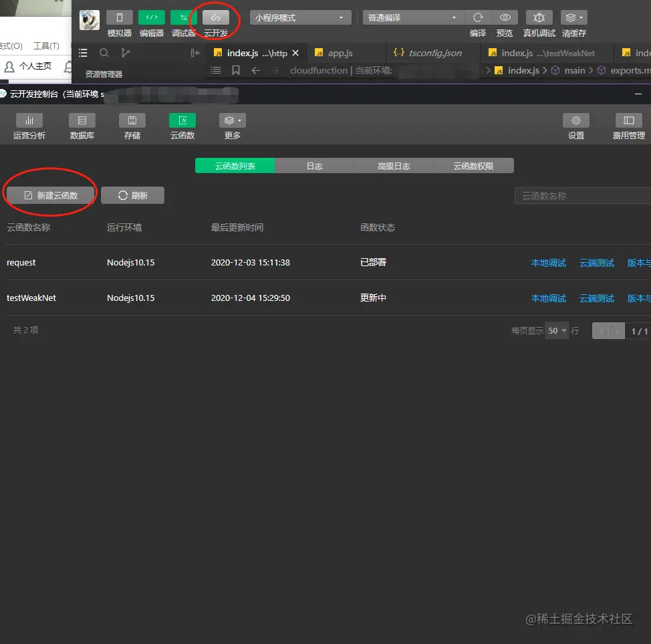651x644 pixels.
Task: Toggle the 模拟器 simulator panel
Action: 119,18
